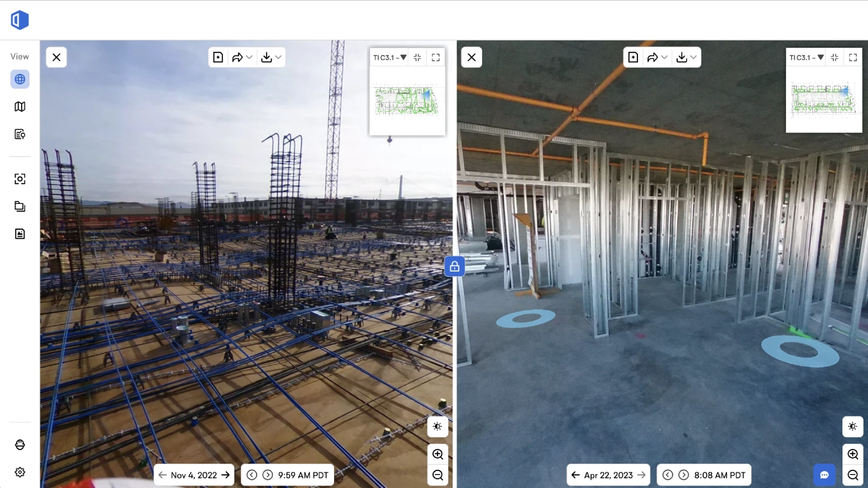The height and width of the screenshot is (488, 868).
Task: Open download dropdown in right pane
Action: (686, 57)
